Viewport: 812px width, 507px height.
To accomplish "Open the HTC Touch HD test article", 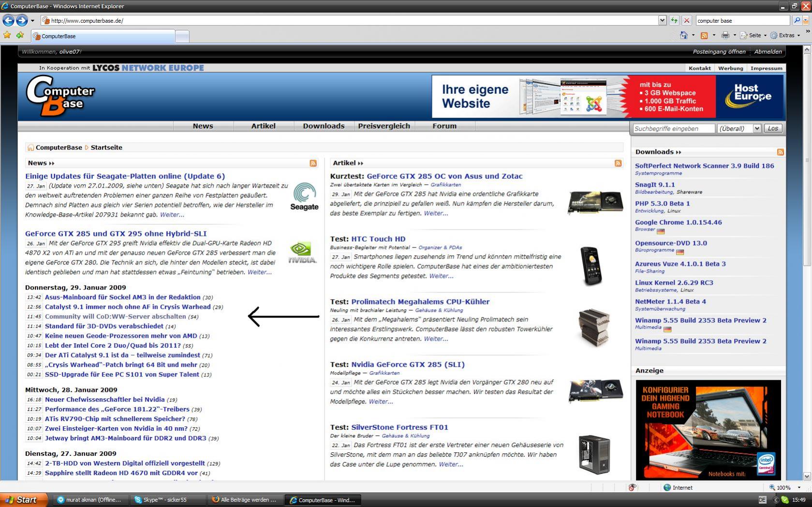I will 378,239.
